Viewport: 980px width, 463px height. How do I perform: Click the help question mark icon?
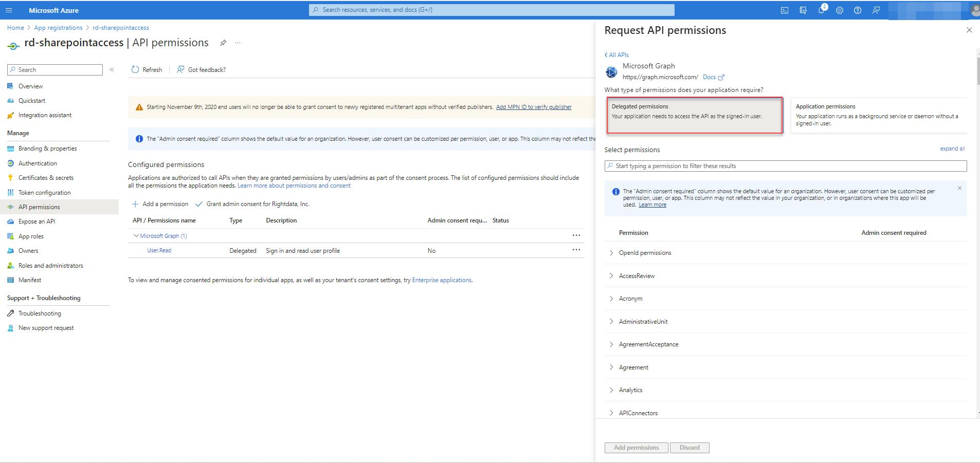point(858,10)
